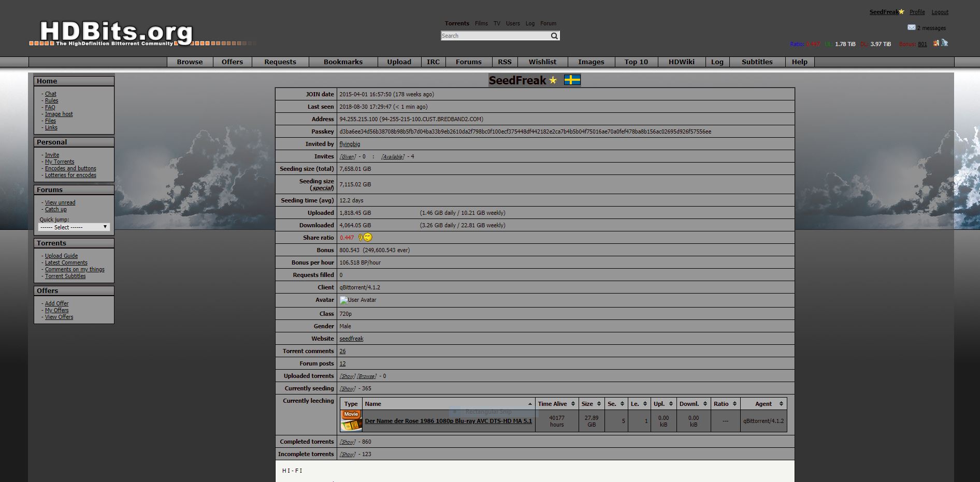
Task: Click the Swedish flag icon
Action: (572, 80)
